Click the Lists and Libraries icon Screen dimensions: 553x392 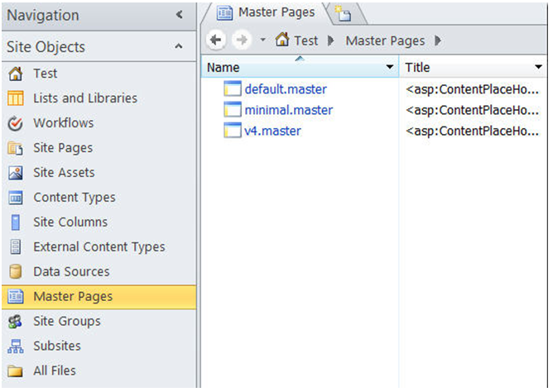point(15,98)
